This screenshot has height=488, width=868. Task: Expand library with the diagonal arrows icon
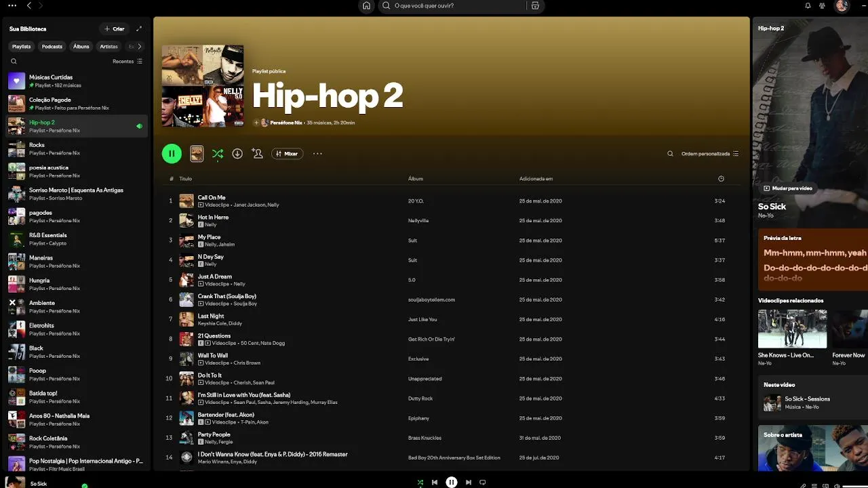coord(139,28)
